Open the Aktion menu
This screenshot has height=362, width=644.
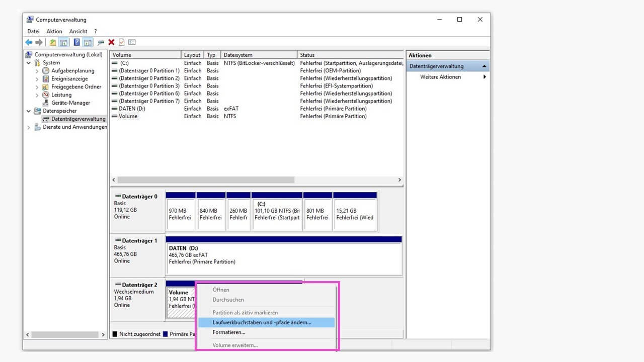point(54,31)
